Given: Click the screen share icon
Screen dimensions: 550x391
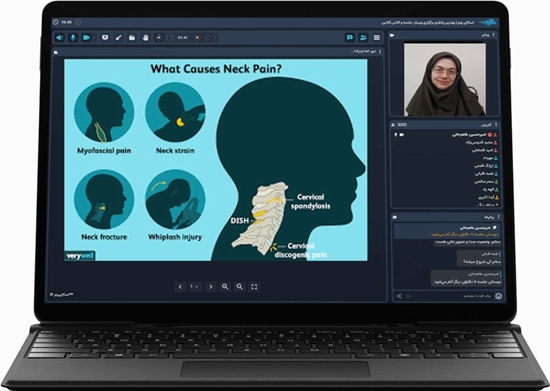Looking at the screenshot, I should (105, 38).
